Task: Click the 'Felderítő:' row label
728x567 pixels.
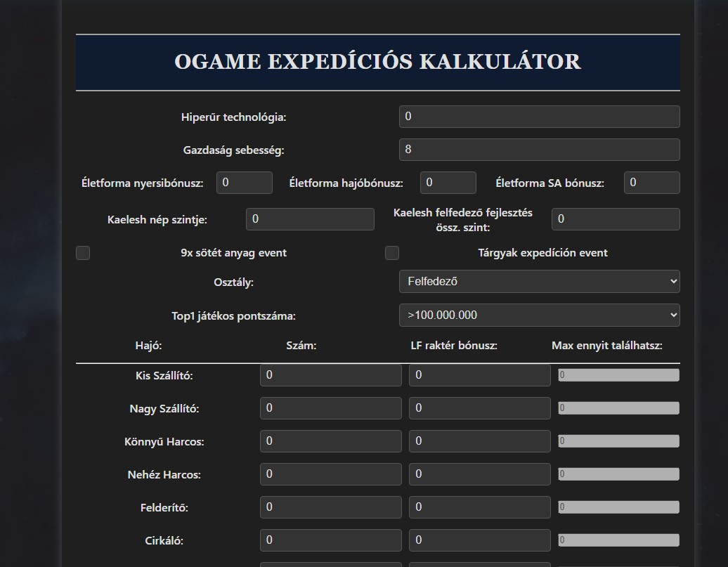Action: (x=164, y=507)
